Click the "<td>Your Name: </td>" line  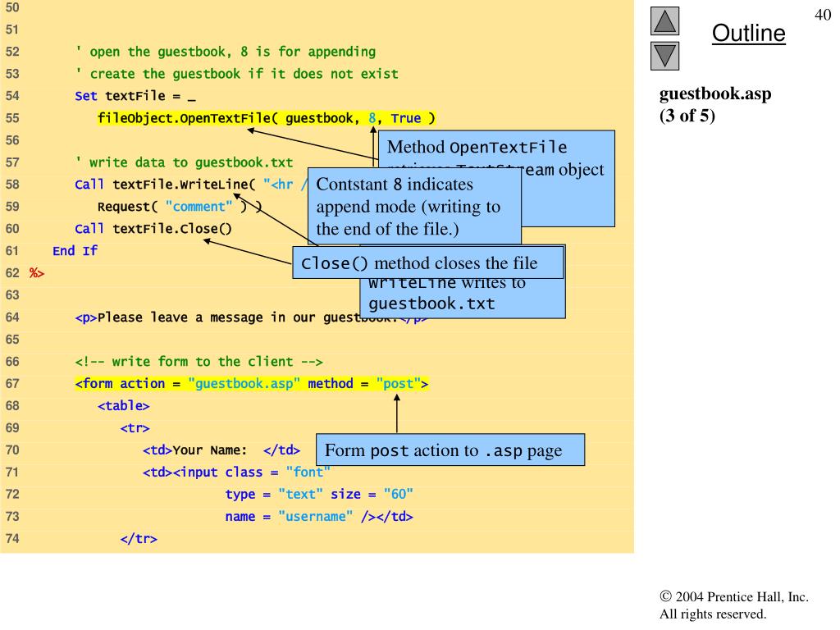coord(221,450)
